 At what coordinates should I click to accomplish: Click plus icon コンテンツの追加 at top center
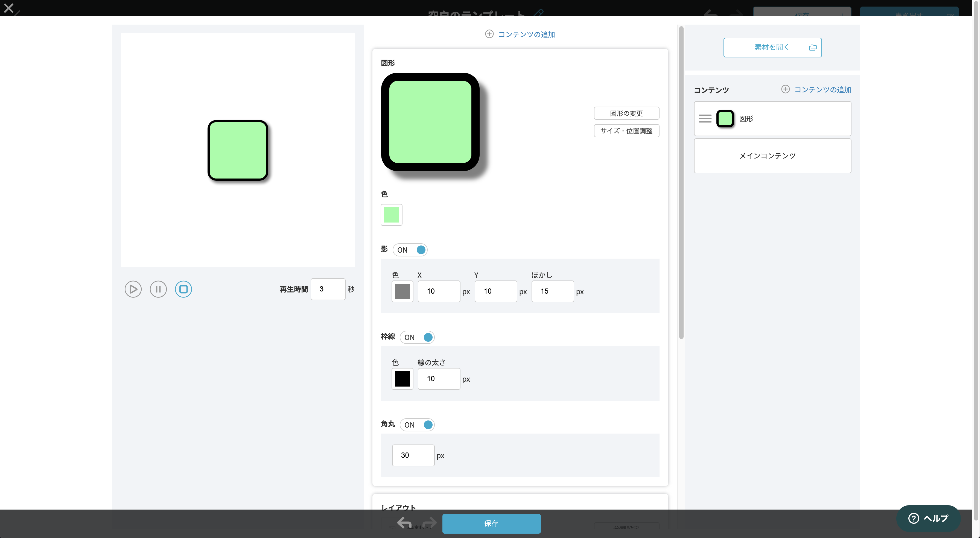click(x=489, y=34)
